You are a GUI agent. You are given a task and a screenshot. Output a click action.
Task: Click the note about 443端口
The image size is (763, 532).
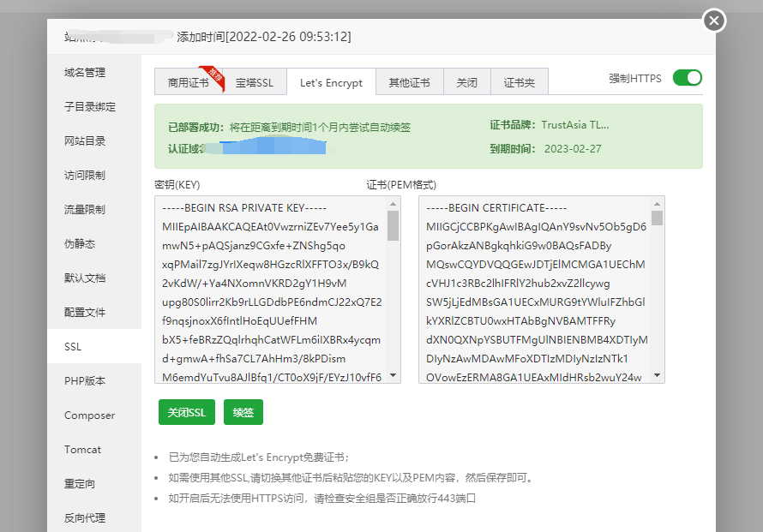coord(322,498)
